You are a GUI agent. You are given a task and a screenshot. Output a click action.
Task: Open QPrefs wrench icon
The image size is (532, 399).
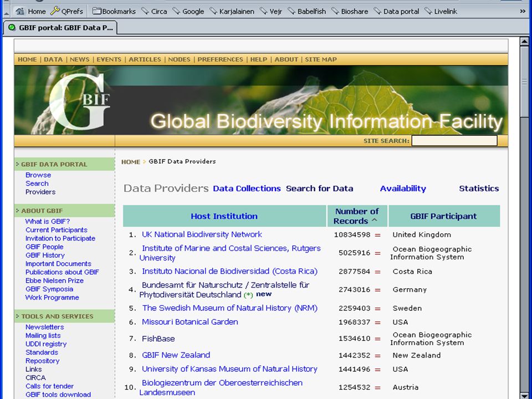pyautogui.click(x=55, y=11)
